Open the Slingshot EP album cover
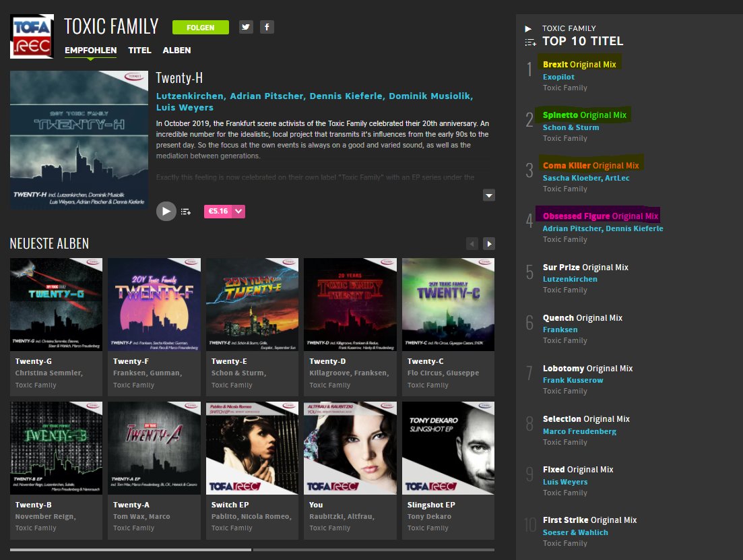The image size is (743, 560). (x=448, y=448)
